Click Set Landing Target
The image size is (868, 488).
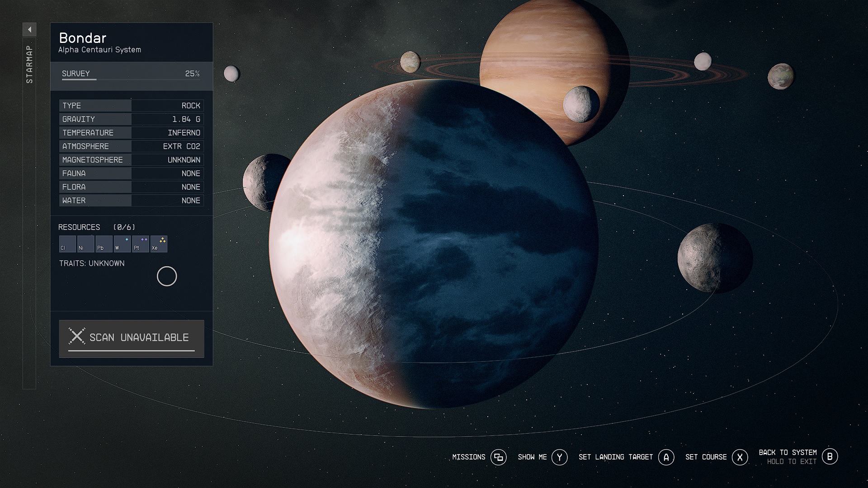pos(615,457)
